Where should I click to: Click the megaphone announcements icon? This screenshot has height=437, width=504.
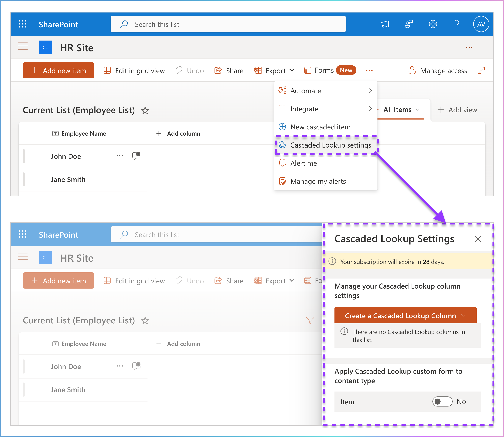[385, 24]
